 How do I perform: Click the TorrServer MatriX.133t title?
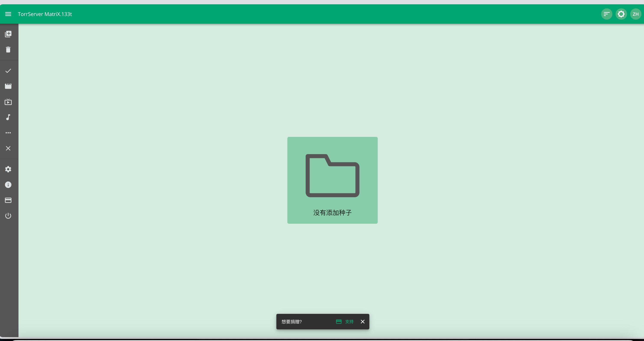coord(45,14)
